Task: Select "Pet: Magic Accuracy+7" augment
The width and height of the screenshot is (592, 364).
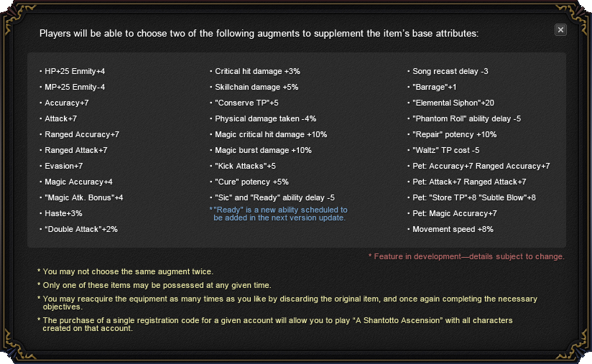Action: click(x=455, y=213)
